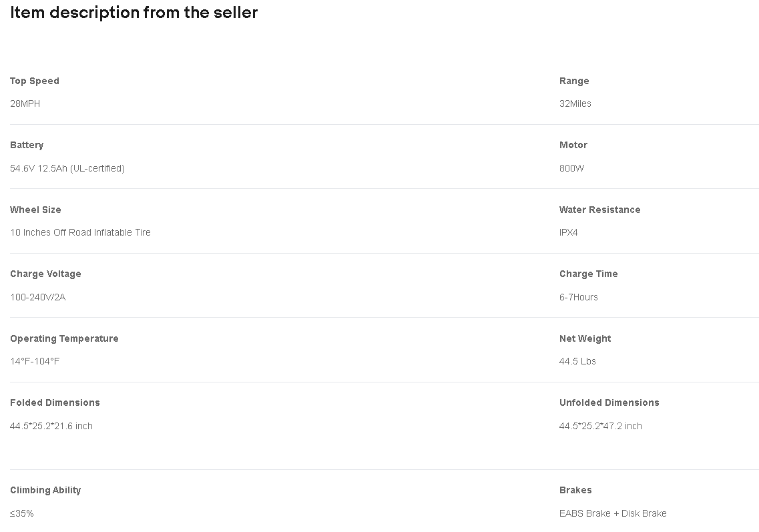Click the EABS Brake + Disk Brake text

click(x=613, y=513)
